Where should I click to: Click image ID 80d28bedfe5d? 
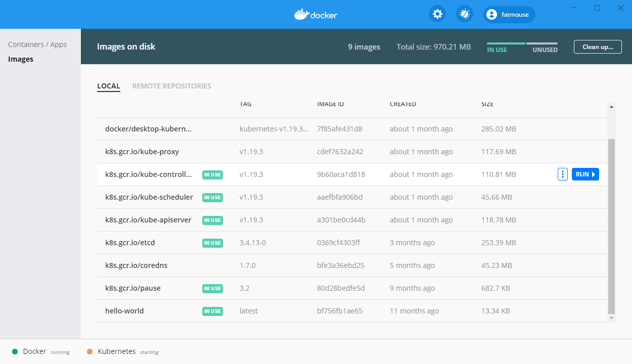coord(341,288)
